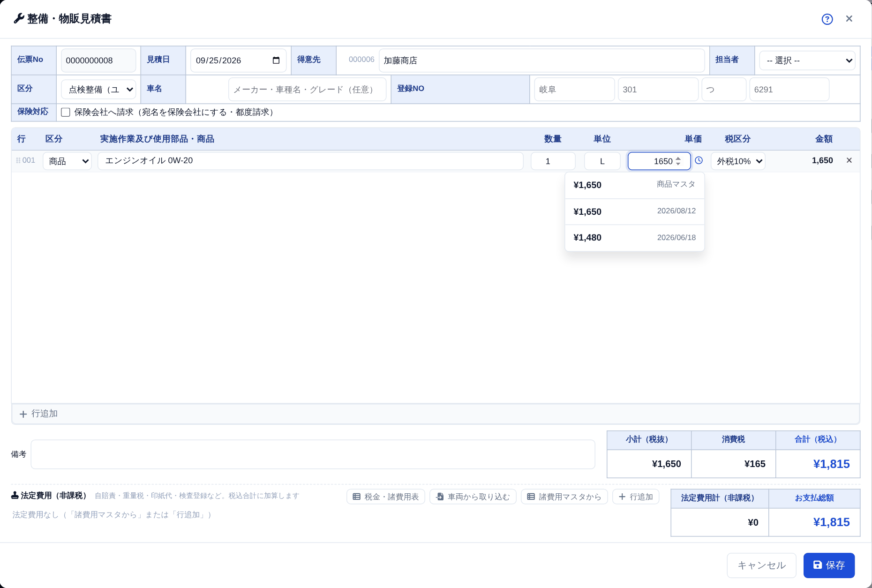Image resolution: width=872 pixels, height=588 pixels.
Task: Click 諸費用マスタから button
Action: (x=564, y=497)
